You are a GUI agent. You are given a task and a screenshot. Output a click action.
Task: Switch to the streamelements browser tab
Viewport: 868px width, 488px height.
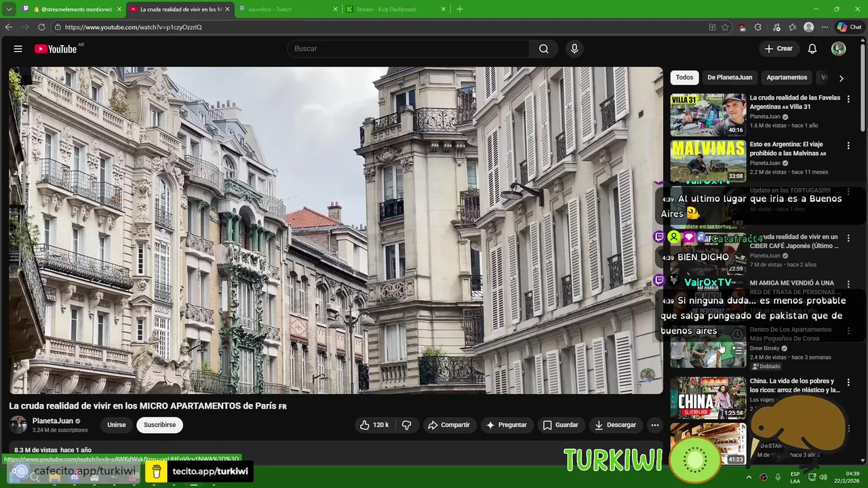pos(72,9)
